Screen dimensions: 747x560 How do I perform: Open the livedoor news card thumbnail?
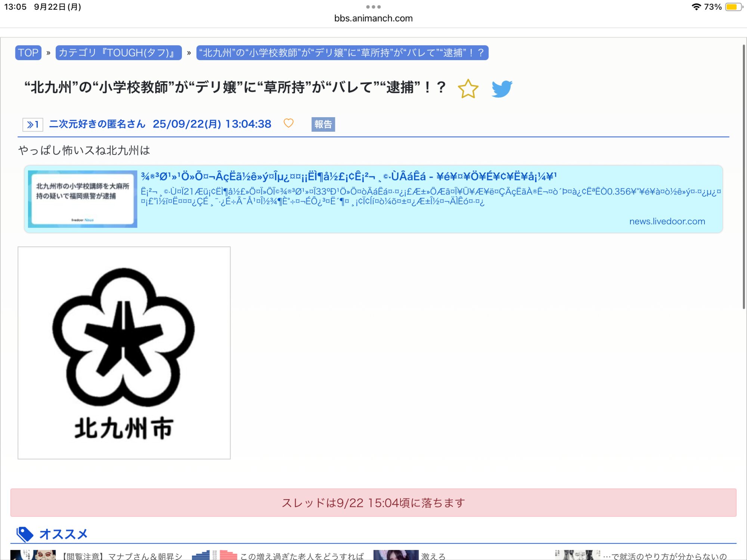coord(83,199)
